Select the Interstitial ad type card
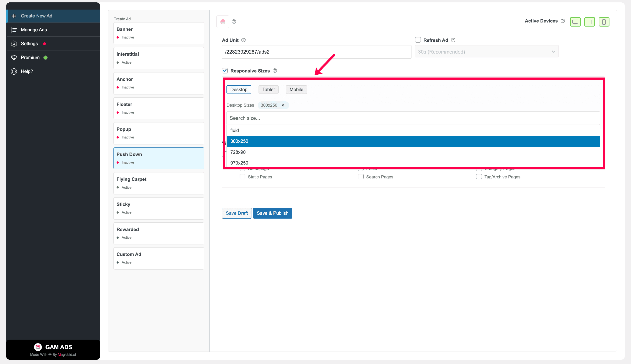This screenshot has height=364, width=631. coord(159,58)
